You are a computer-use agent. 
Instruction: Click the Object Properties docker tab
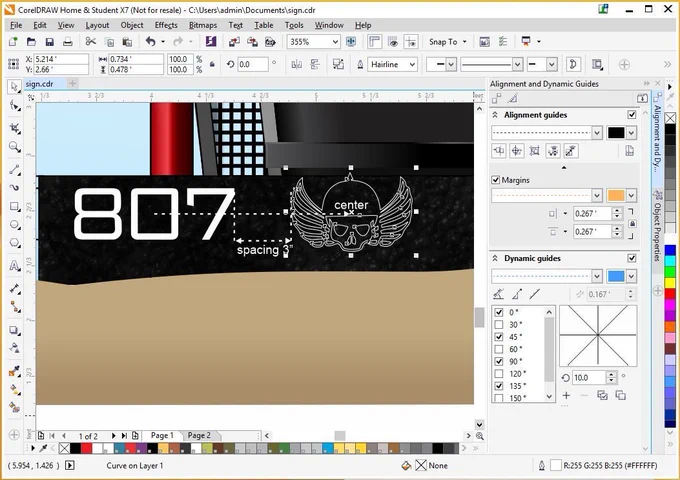click(657, 225)
